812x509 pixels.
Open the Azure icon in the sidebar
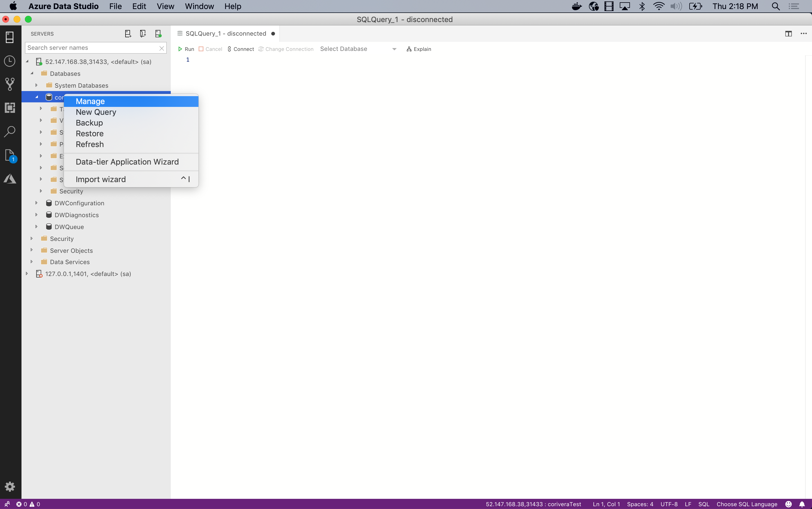tap(10, 179)
